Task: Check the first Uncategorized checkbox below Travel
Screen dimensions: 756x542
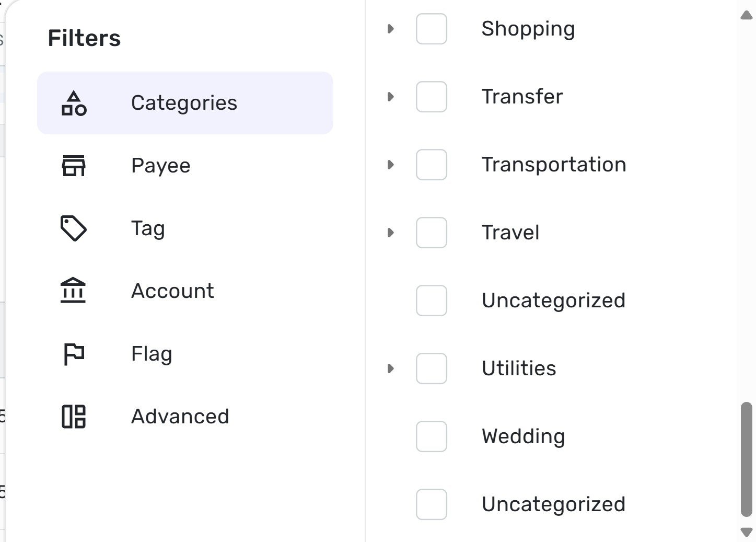Action: [x=432, y=301]
